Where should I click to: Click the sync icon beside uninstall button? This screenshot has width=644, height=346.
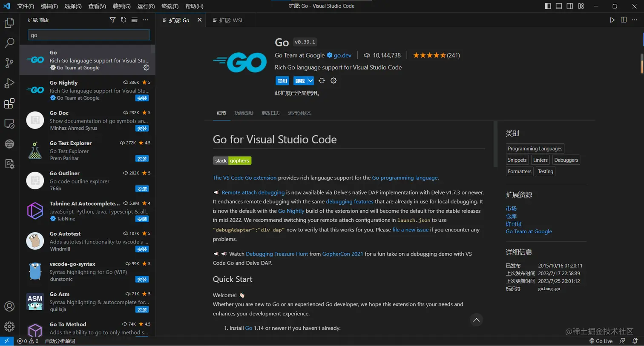pos(322,80)
